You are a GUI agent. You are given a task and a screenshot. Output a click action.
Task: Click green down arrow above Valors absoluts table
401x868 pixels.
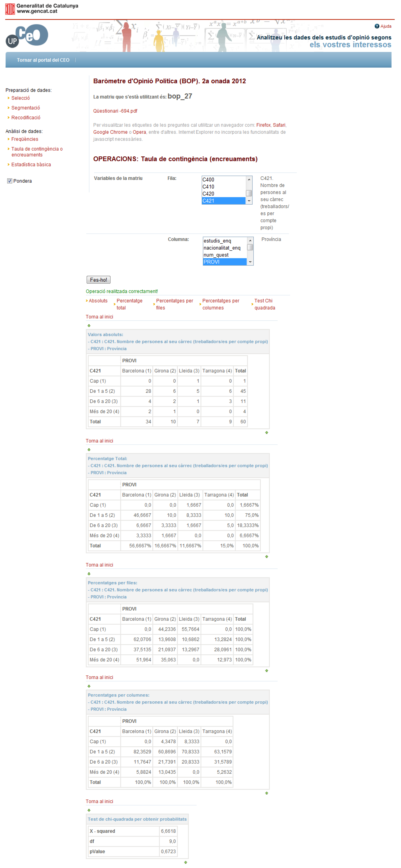click(89, 326)
